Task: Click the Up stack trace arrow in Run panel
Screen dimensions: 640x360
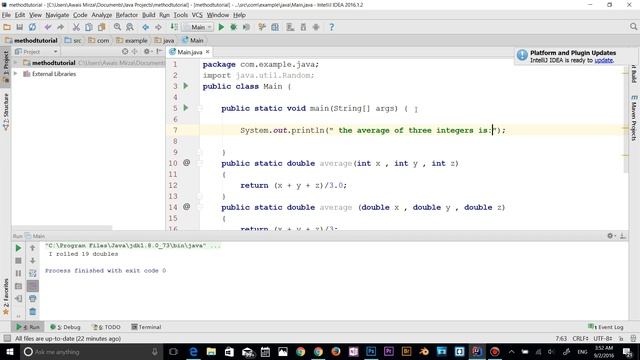Action: pos(33,248)
